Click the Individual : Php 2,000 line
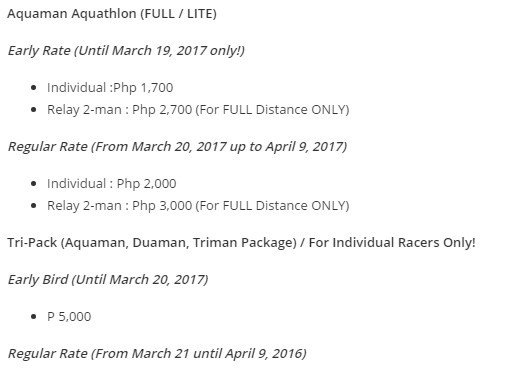Viewport: 509px width, 385px height. click(x=112, y=184)
